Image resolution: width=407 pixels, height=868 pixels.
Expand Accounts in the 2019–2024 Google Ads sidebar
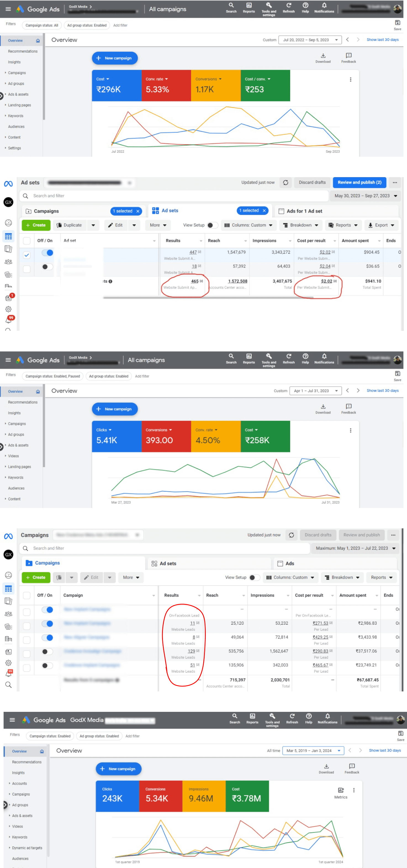(19, 783)
